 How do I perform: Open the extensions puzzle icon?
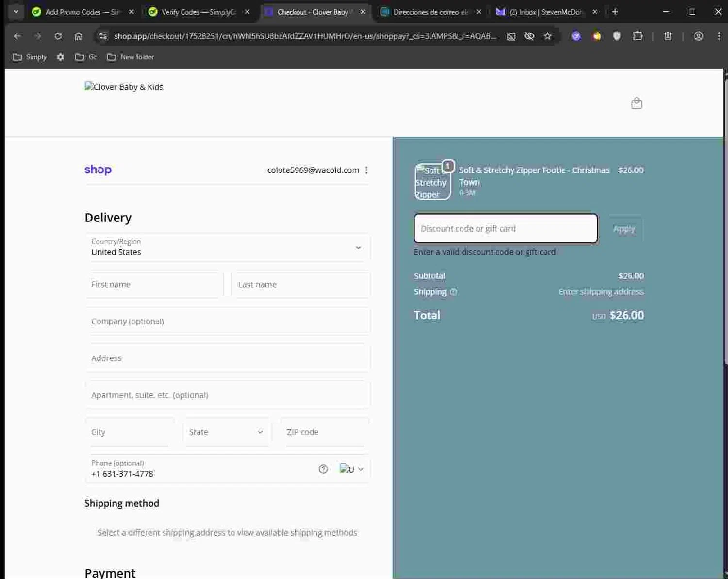pyautogui.click(x=638, y=36)
